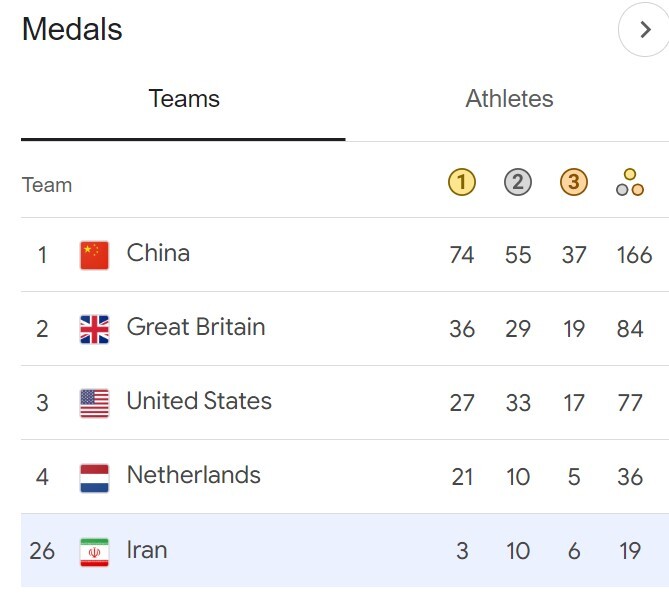669x593 pixels.
Task: Select the highlighted Iran row name
Action: point(147,549)
